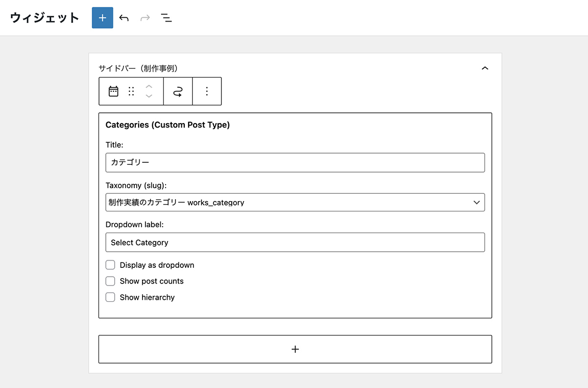The width and height of the screenshot is (588, 388).
Task: Click the legacy widget calendar block icon
Action: [x=114, y=91]
